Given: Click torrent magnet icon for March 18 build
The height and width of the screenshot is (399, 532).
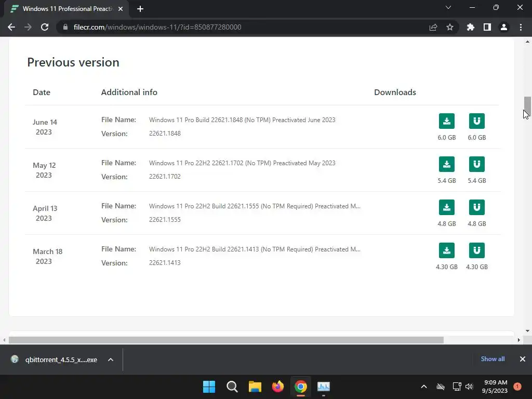Looking at the screenshot, I should pyautogui.click(x=477, y=250).
